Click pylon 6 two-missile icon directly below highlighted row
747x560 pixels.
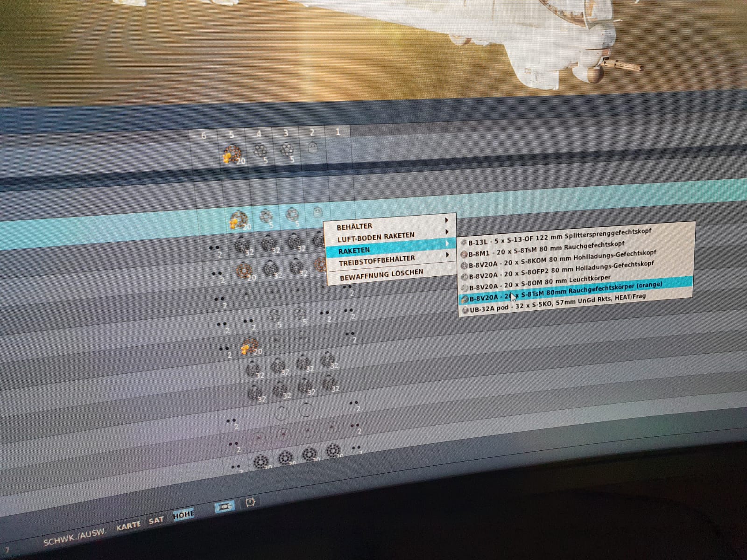click(x=215, y=251)
